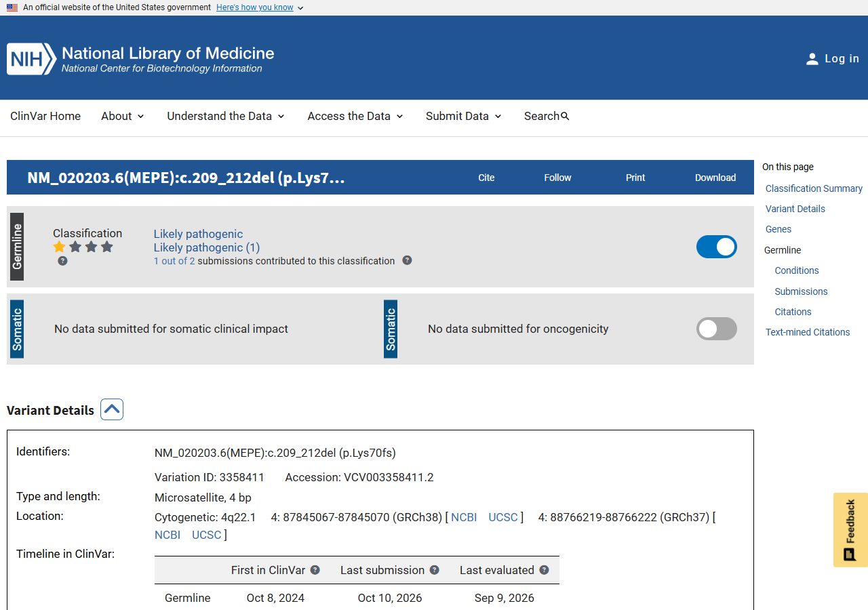
Task: Open the Access the Data dropdown
Action: coord(355,116)
